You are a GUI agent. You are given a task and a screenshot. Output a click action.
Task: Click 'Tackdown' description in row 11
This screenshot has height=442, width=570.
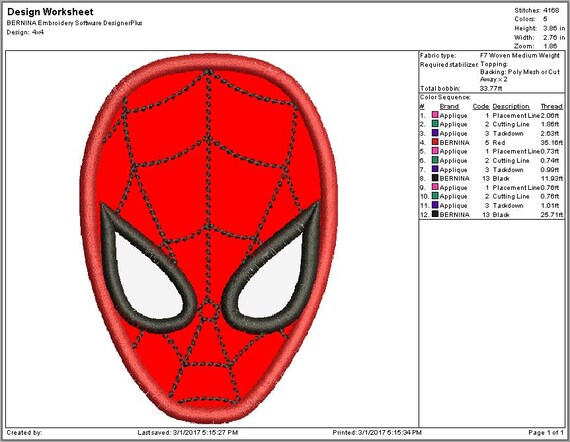(x=508, y=205)
